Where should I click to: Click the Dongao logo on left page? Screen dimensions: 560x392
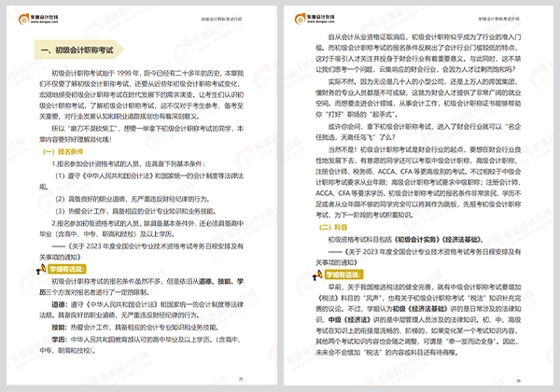point(38,19)
